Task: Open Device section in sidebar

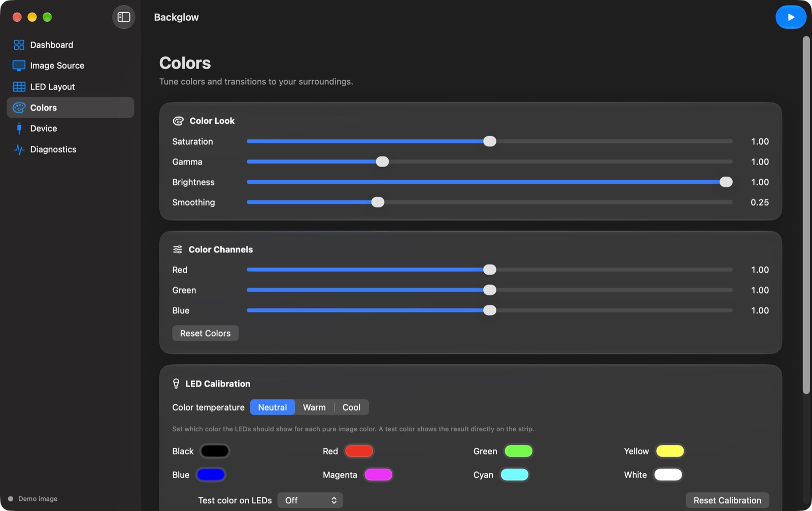Action: [71, 129]
